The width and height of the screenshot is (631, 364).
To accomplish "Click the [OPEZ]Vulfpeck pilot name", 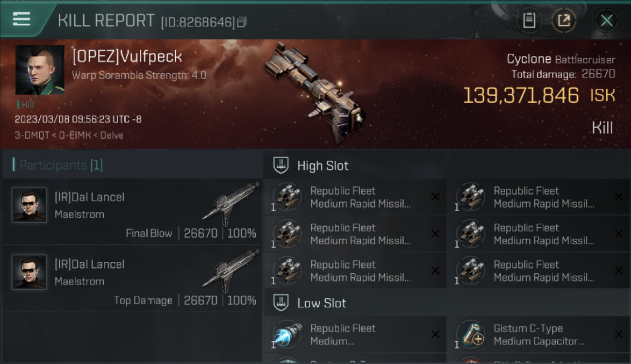I will (x=127, y=57).
